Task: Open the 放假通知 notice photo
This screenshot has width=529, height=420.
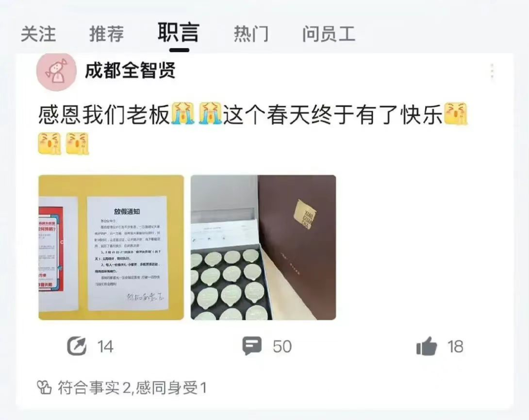Action: [x=111, y=247]
